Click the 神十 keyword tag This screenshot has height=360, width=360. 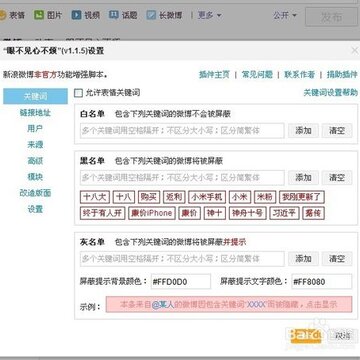pyautogui.click(x=215, y=213)
